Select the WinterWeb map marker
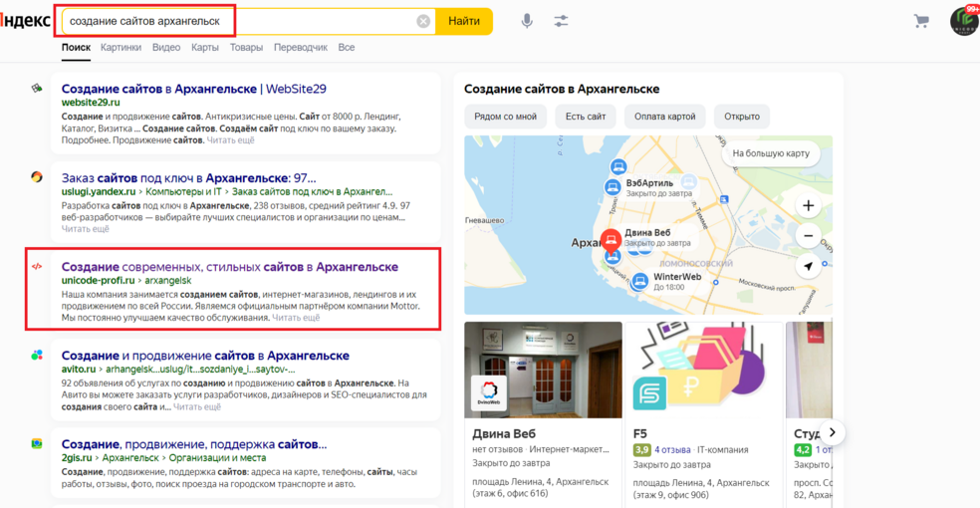Image resolution: width=980 pixels, height=508 pixels. (x=639, y=281)
